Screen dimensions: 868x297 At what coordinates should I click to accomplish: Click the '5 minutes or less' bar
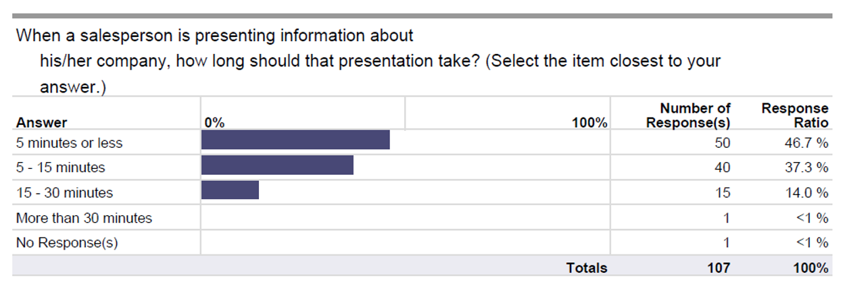pos(295,140)
